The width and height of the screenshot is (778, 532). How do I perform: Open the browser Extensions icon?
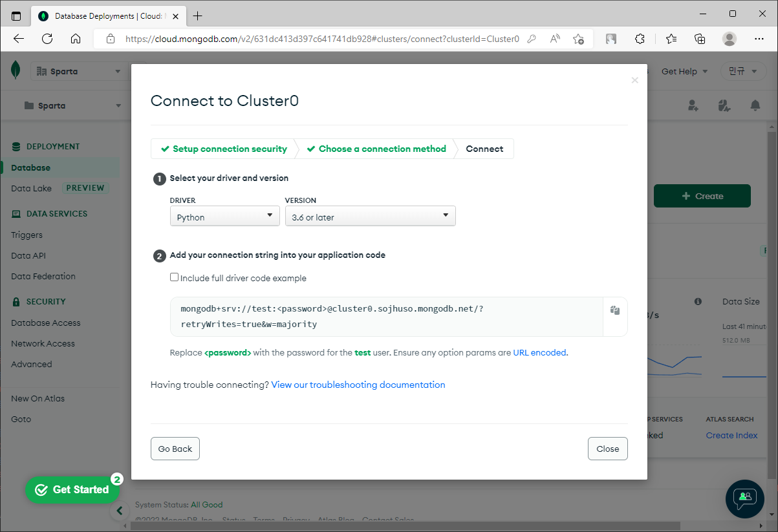(x=640, y=39)
